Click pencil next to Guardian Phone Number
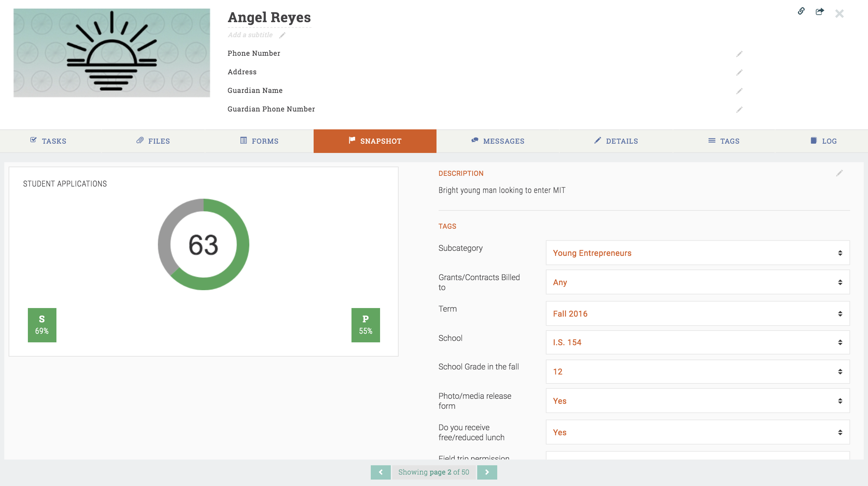 (739, 110)
